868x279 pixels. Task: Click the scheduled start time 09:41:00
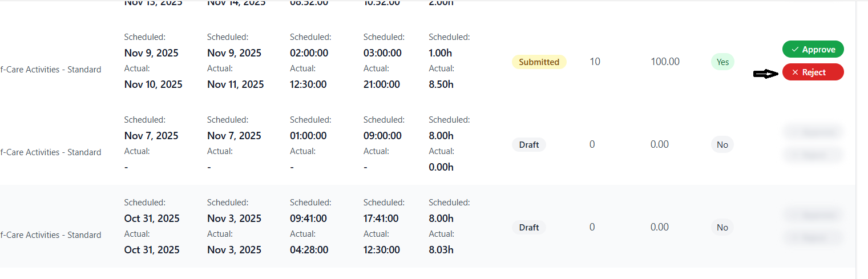pyautogui.click(x=308, y=219)
